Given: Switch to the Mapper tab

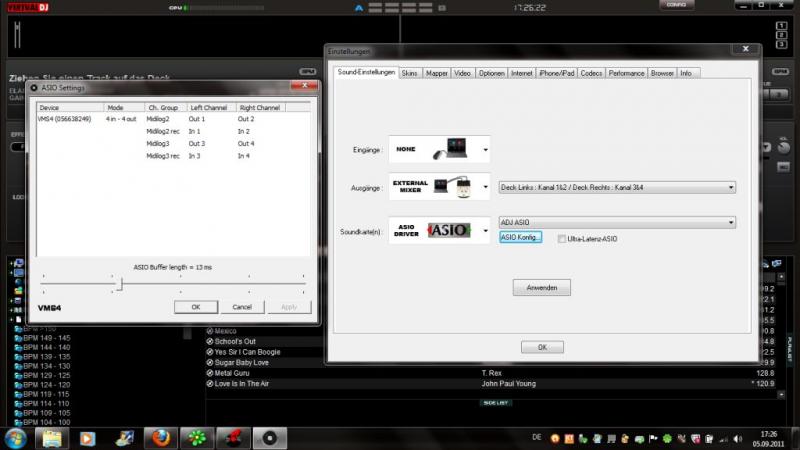Looking at the screenshot, I should (436, 73).
